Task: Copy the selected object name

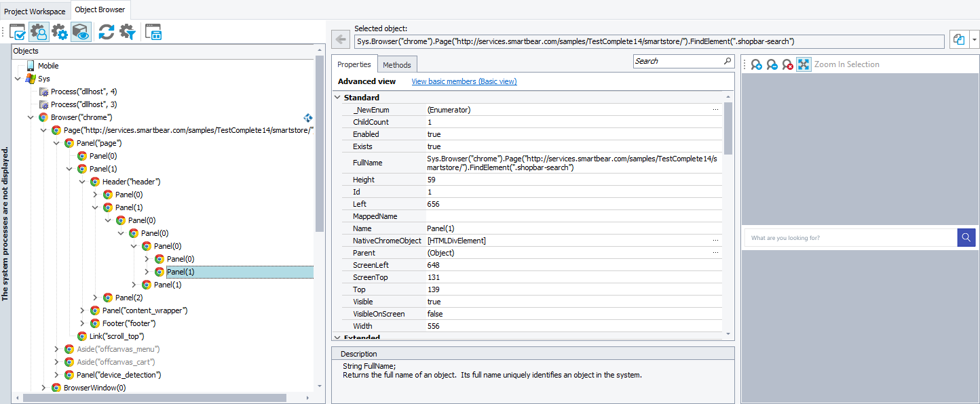Action: [958, 39]
